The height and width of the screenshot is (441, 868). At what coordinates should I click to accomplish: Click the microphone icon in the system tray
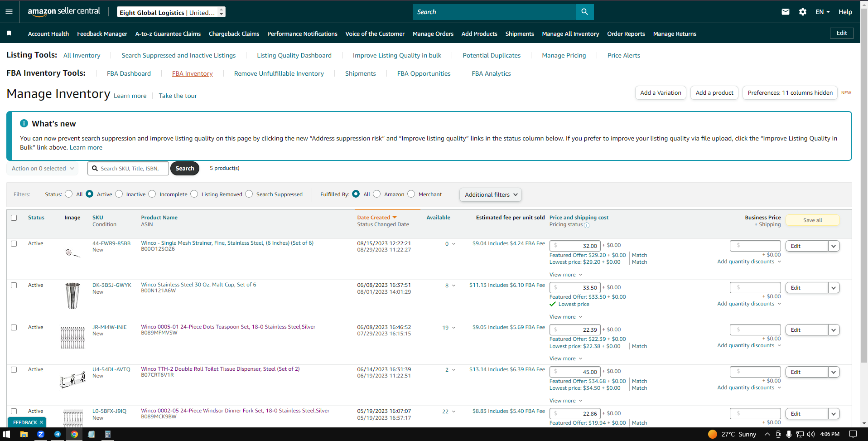789,434
